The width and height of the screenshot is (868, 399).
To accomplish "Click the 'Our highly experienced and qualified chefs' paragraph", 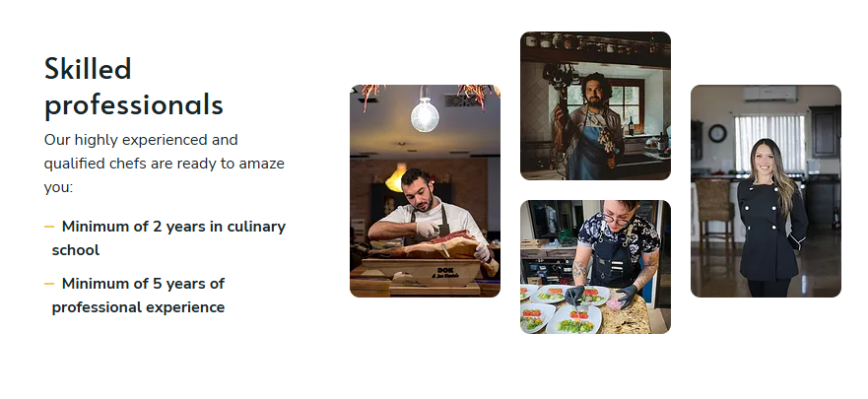I will [165, 164].
